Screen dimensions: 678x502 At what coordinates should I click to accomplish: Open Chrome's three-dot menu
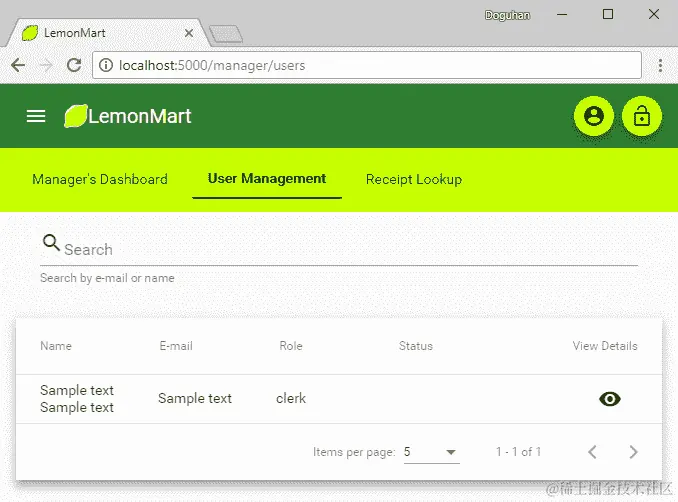click(x=660, y=65)
